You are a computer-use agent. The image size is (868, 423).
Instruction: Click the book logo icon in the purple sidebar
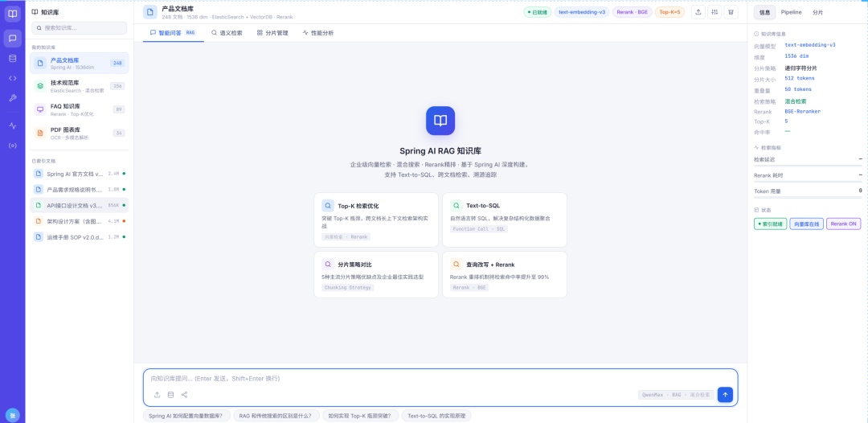13,14
